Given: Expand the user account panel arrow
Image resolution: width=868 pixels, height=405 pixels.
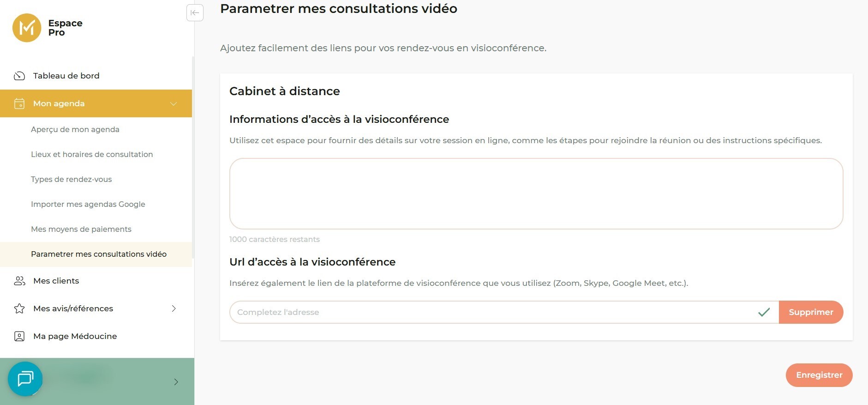Looking at the screenshot, I should 176,381.
